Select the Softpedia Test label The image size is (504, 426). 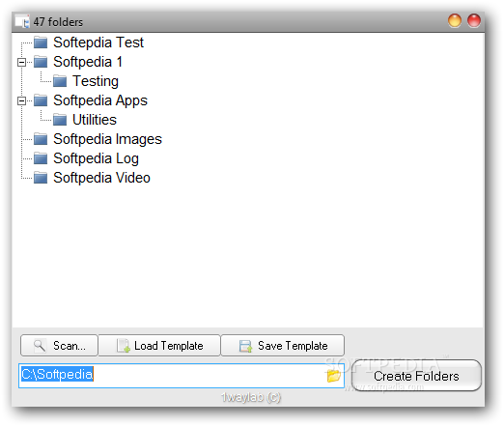click(98, 43)
